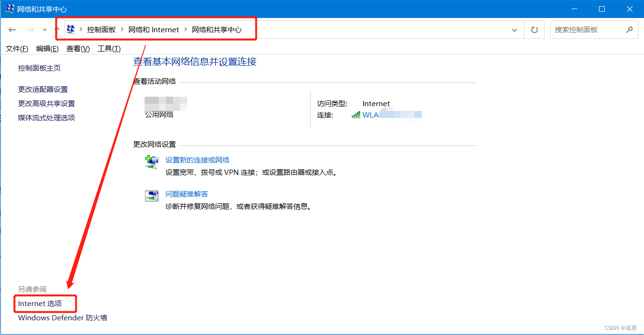Go back with the left arrow button
Viewport: 644px width, 335px height.
[x=12, y=30]
